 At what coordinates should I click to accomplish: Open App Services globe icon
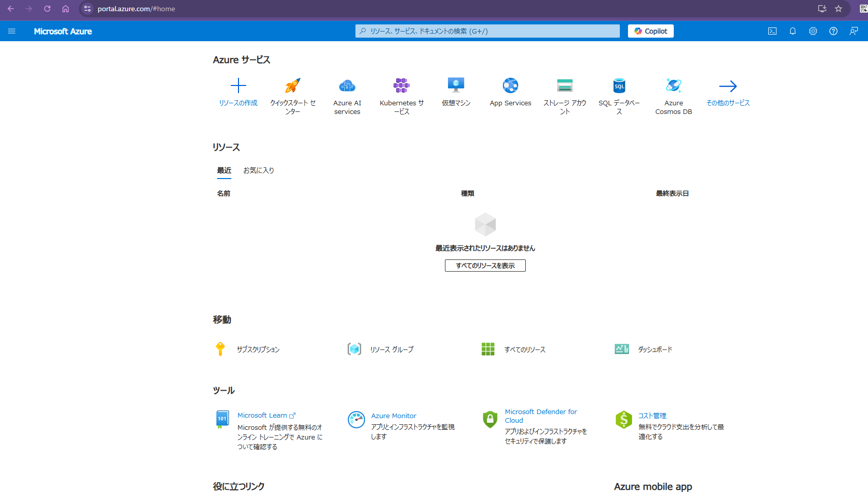pos(511,85)
